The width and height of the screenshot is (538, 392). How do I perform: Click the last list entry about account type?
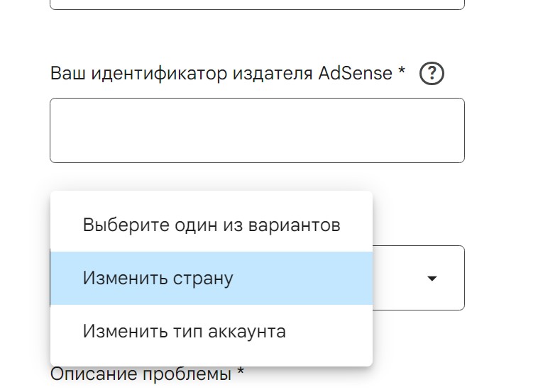pyautogui.click(x=212, y=331)
